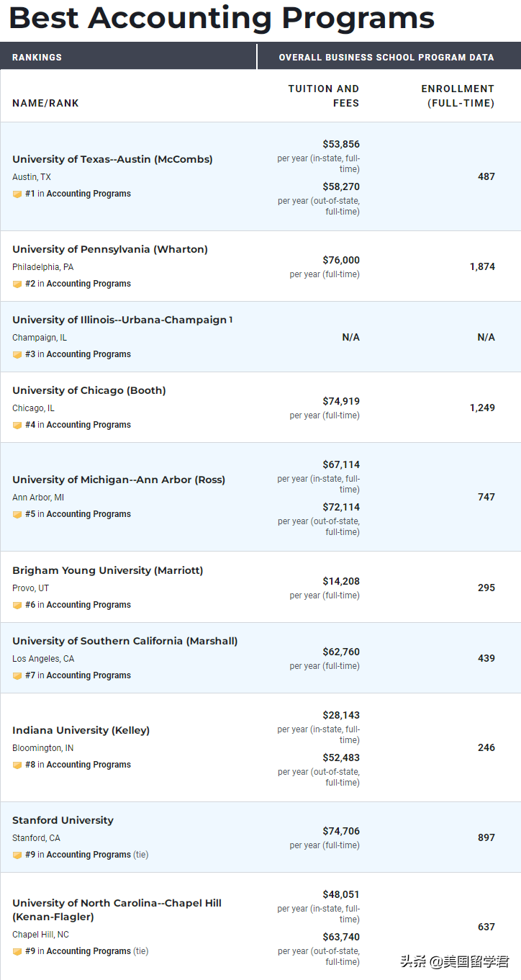
Task: Click the Name/Rank column header
Action: click(x=45, y=103)
